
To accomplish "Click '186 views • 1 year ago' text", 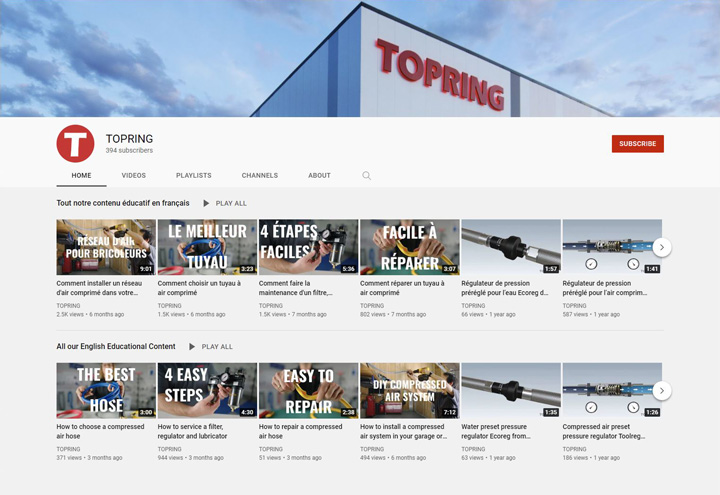I will (x=591, y=458).
